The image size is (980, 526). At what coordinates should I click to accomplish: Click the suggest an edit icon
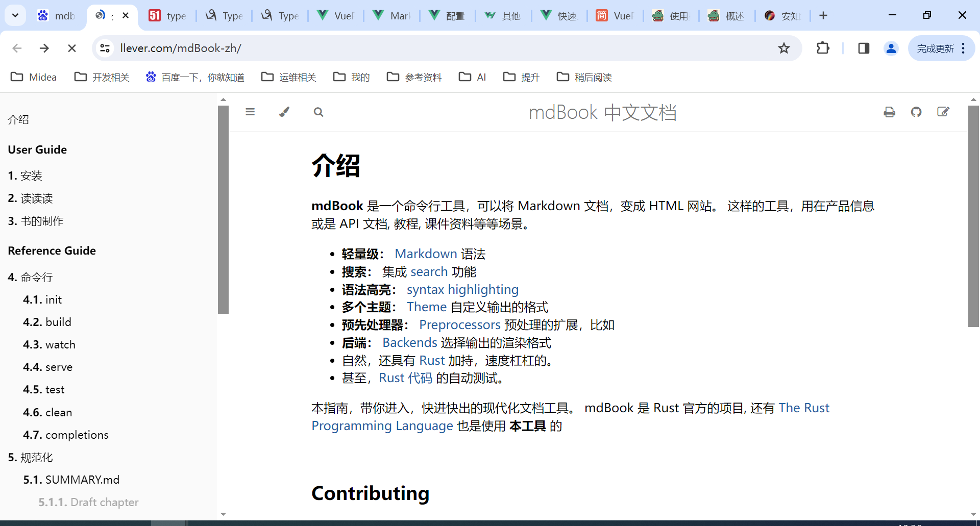[x=943, y=112]
